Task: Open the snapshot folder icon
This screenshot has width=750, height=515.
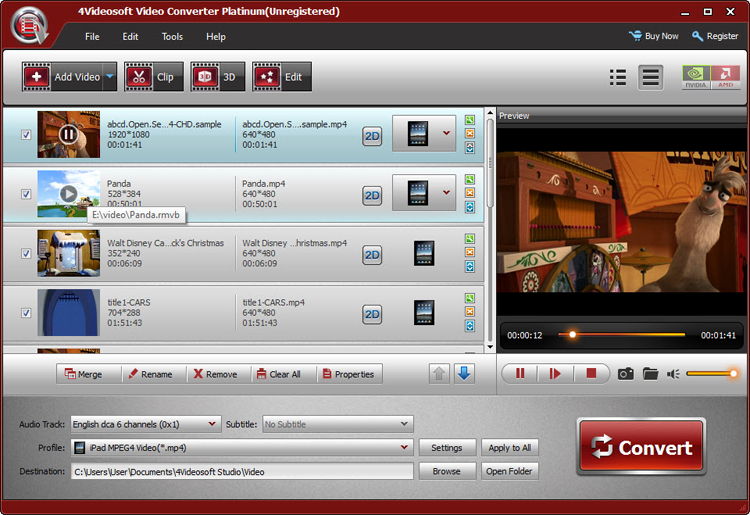Action: (x=650, y=373)
